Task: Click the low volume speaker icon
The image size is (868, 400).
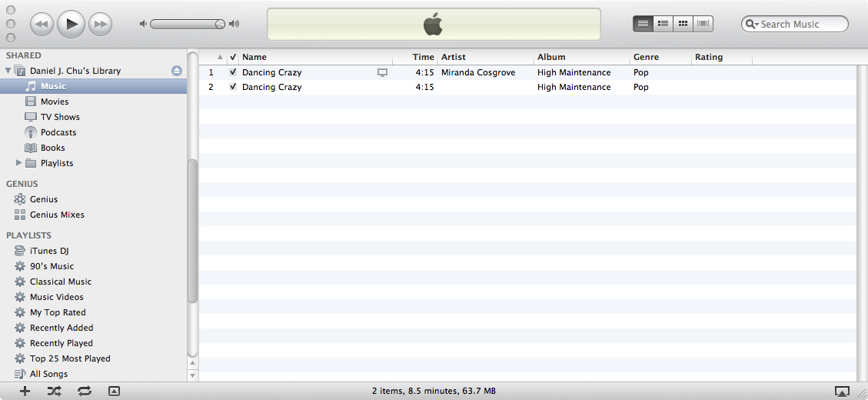Action: click(143, 24)
